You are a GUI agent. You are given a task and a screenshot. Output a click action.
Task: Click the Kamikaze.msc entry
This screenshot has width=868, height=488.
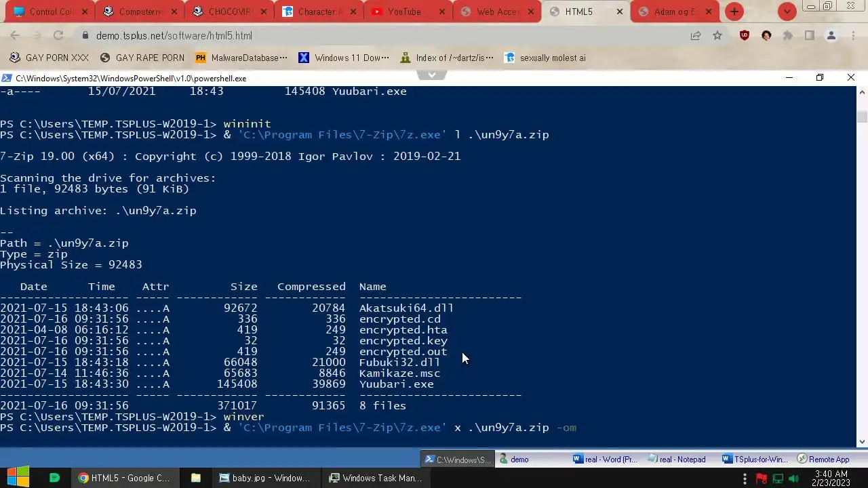tap(399, 373)
